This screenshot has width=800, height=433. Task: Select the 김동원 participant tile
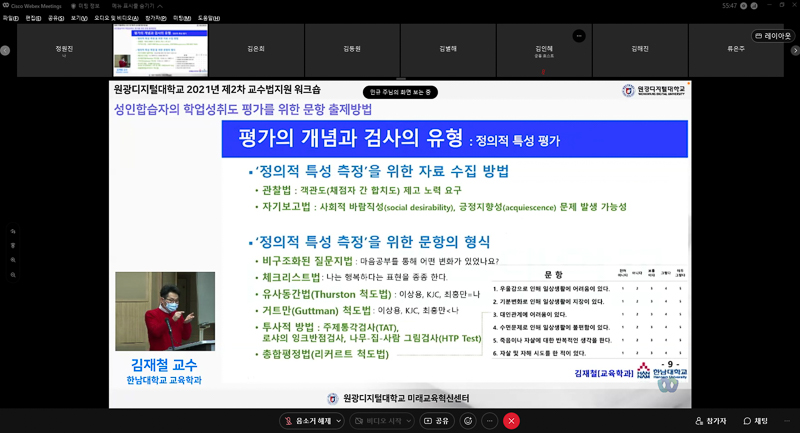click(352, 50)
